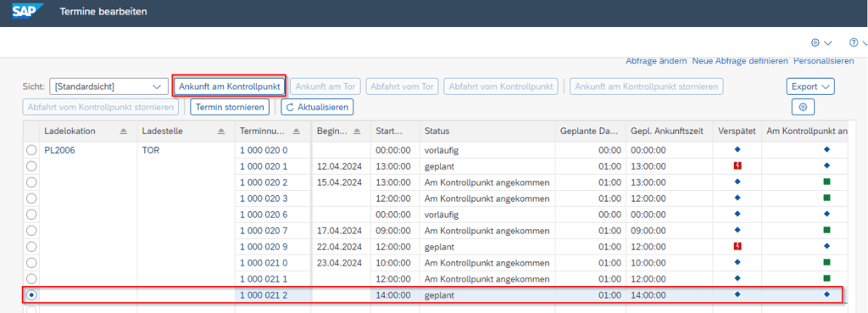This screenshot has width=868, height=313.
Task: Click status geplant for appointment 1 000 021 2
Action: (x=440, y=295)
